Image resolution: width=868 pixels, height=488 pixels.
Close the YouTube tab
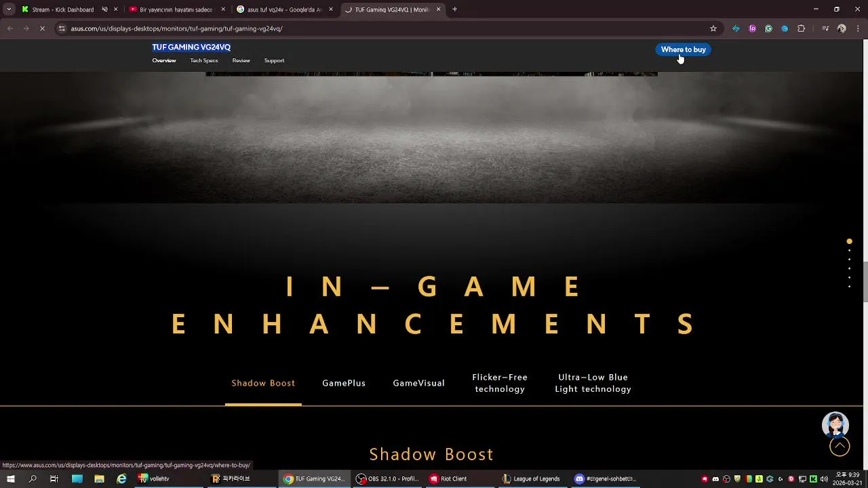click(223, 9)
